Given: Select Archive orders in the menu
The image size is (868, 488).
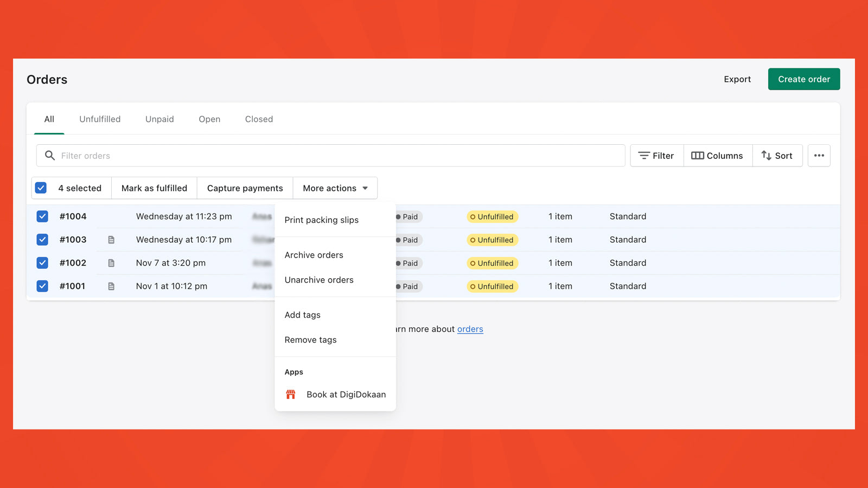Looking at the screenshot, I should 314,255.
